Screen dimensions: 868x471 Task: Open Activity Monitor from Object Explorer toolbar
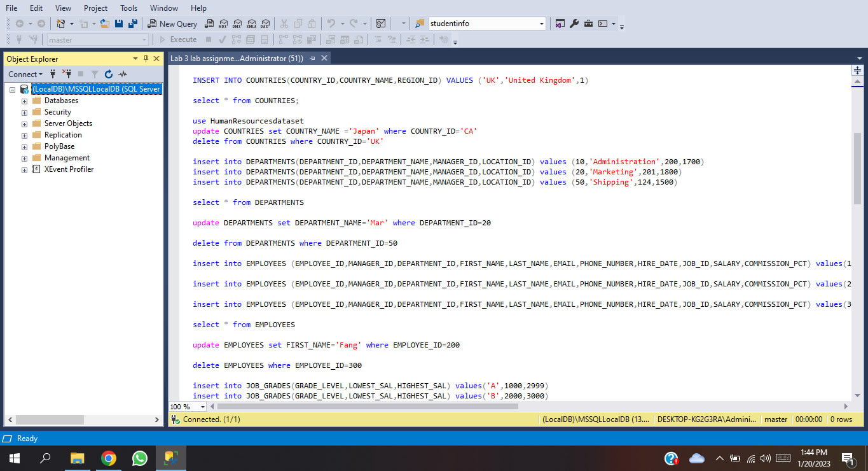(122, 74)
